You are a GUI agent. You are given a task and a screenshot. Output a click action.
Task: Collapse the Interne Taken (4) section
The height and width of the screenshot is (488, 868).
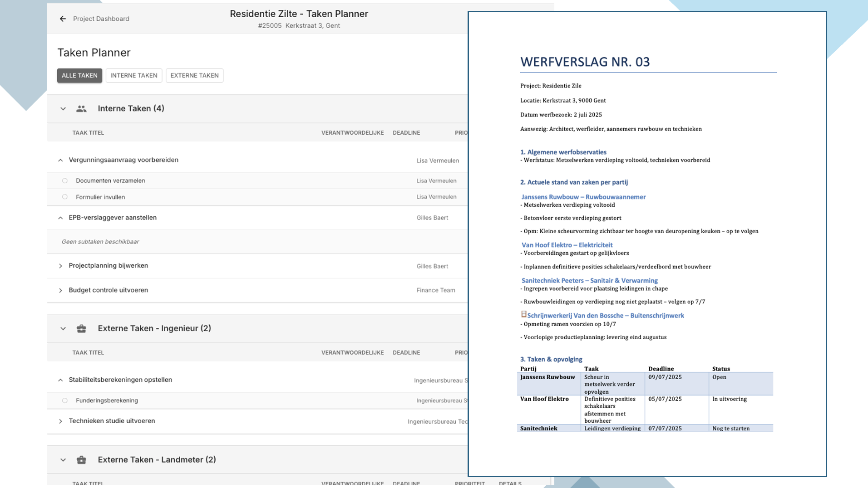click(x=63, y=109)
